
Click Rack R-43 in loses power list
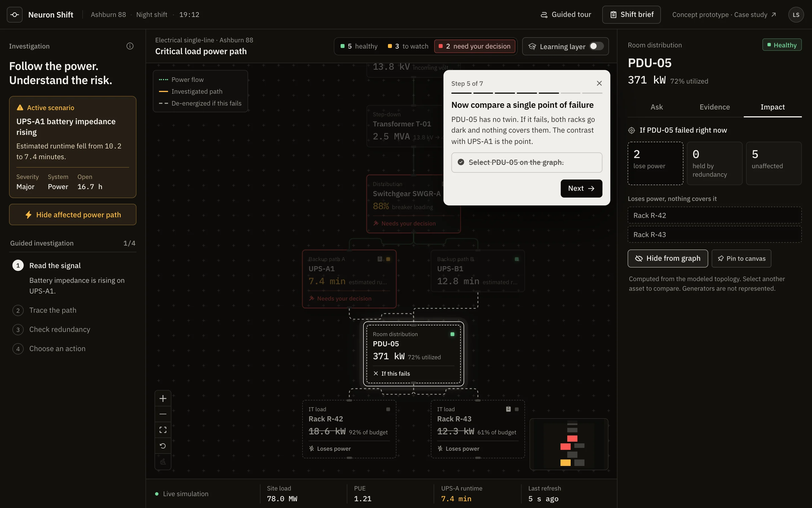click(714, 235)
